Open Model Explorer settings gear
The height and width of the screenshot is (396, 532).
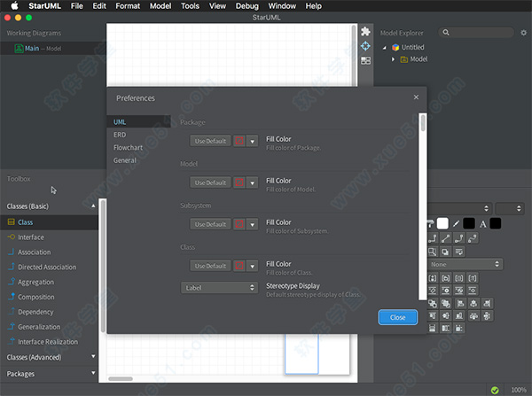(449, 33)
